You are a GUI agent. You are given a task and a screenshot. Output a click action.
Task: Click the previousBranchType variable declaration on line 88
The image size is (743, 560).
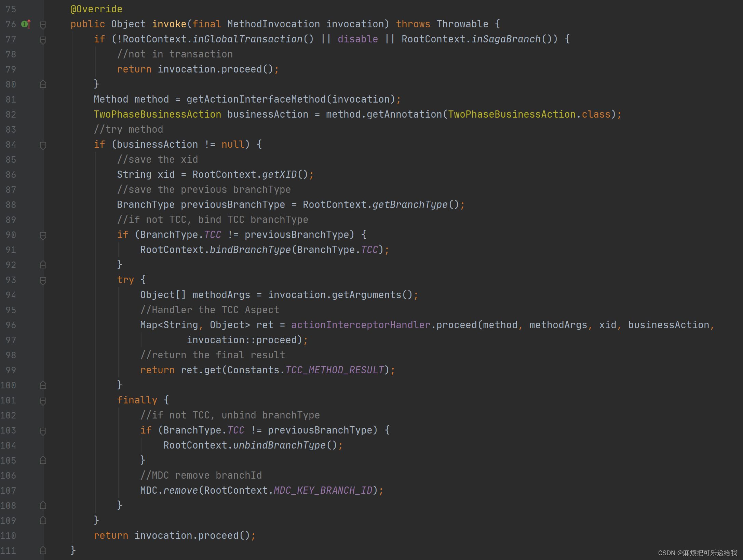point(233,205)
